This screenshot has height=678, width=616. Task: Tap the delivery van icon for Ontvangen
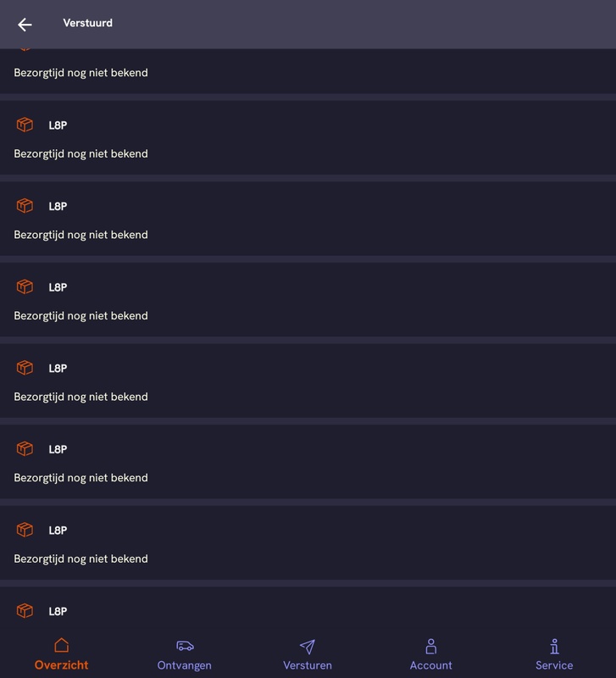185,647
